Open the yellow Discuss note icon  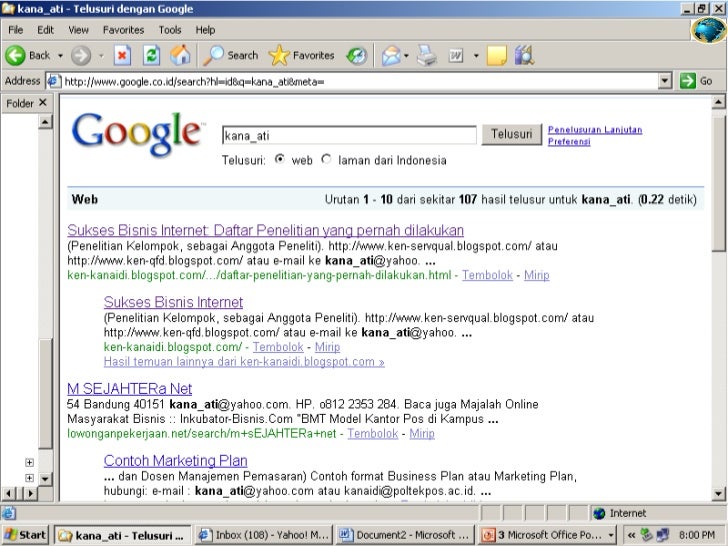coord(496,56)
